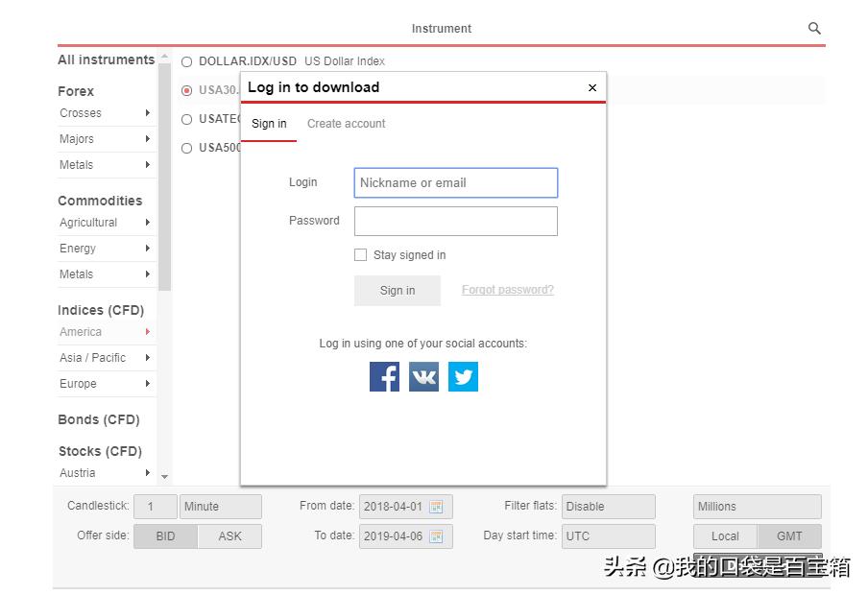This screenshot has height=595, width=868.
Task: Click the Sign in button
Action: 397,290
